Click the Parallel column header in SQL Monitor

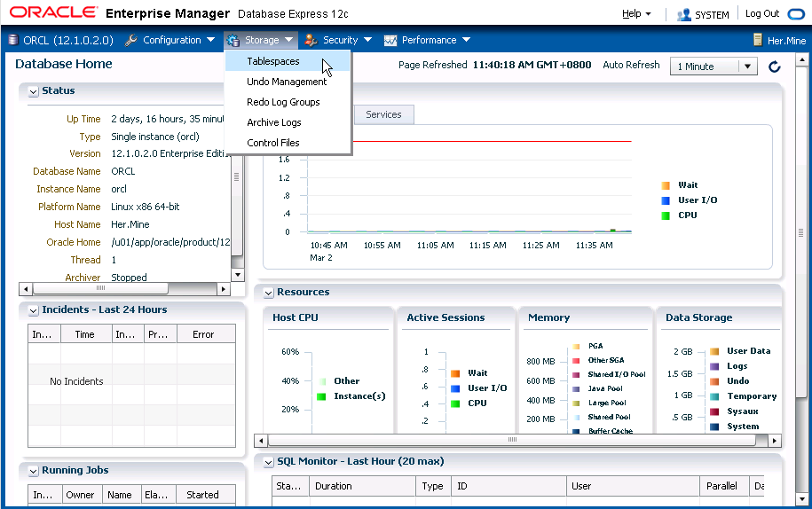[x=724, y=486]
